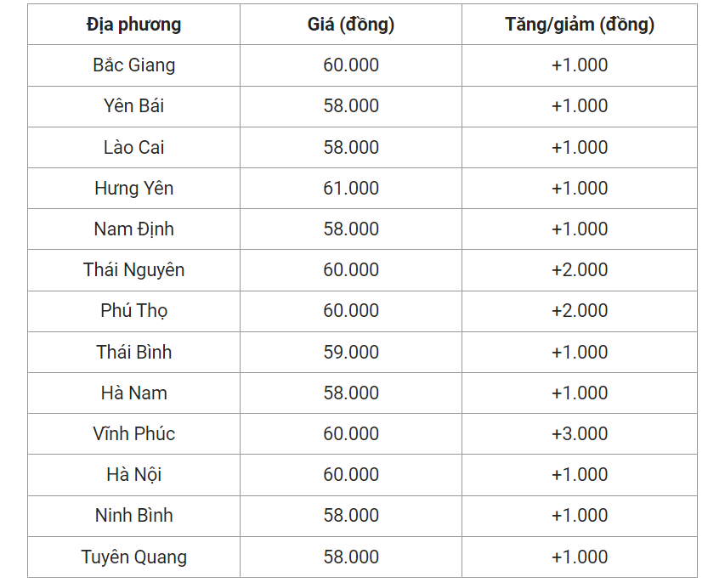Select the Thái Nguyên cell
725x588 pixels.
tap(133, 270)
